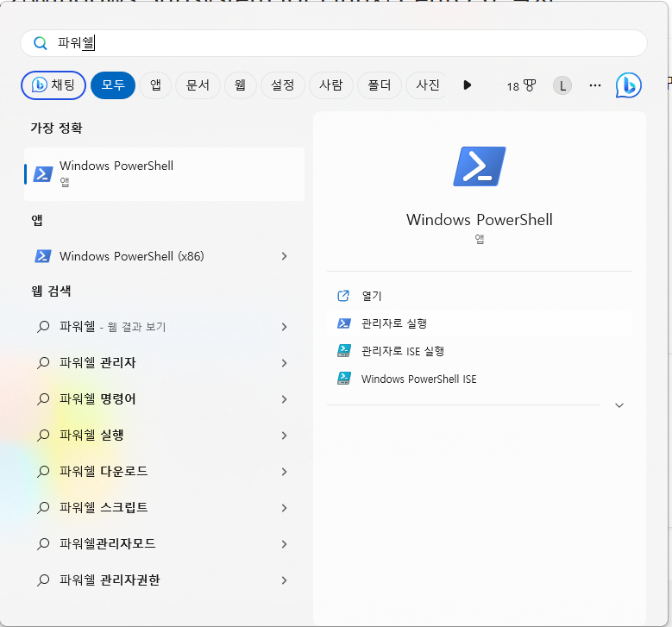Screen dimensions: 672x627
Task: Click Windows PowerShell icon in best match
Action: tap(43, 174)
